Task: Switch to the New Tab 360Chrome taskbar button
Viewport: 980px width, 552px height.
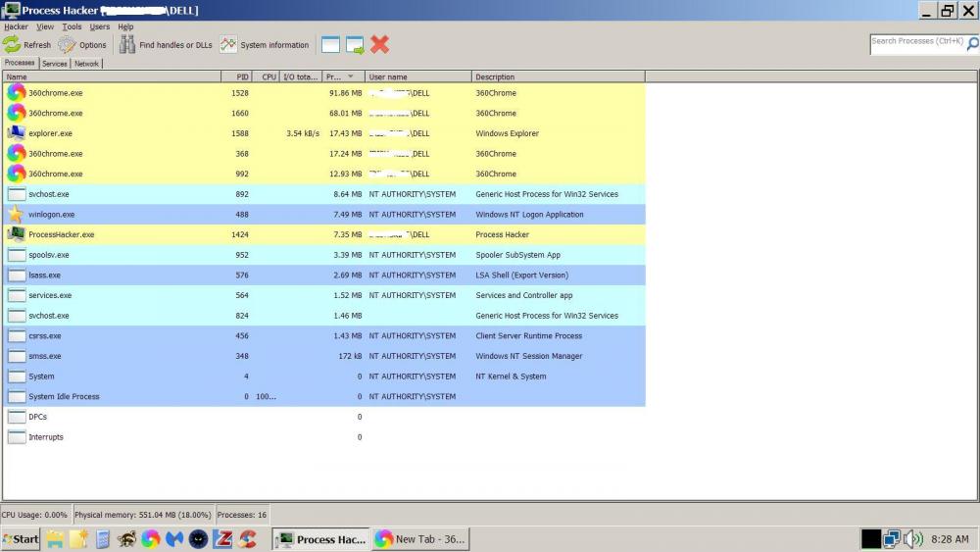Action: pyautogui.click(x=420, y=539)
